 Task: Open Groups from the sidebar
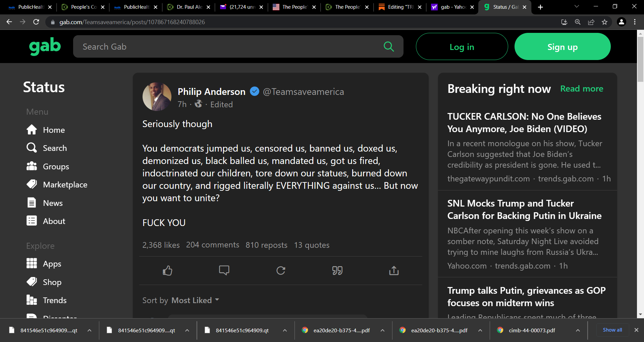[x=48, y=166]
